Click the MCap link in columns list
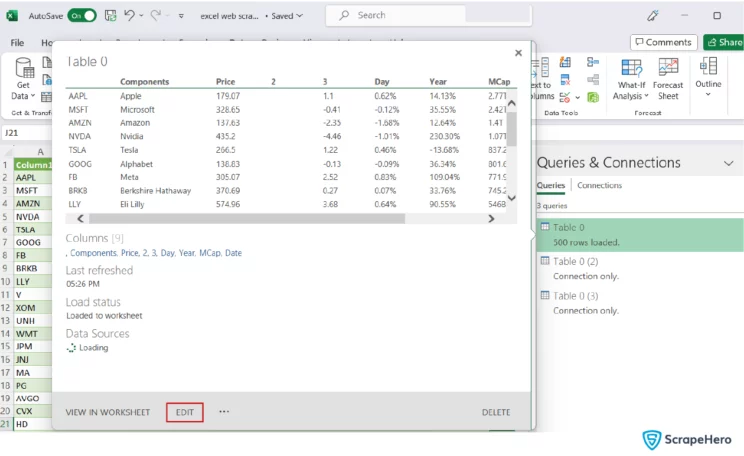 click(210, 253)
